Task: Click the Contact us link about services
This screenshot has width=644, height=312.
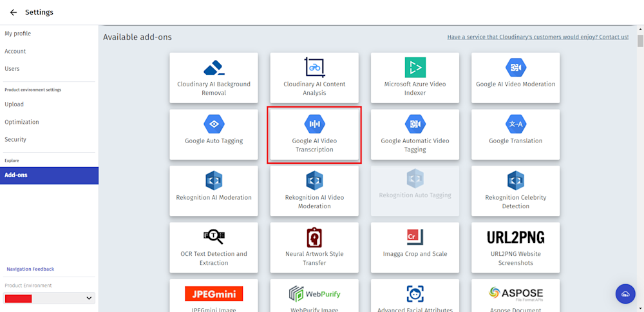Action: (538, 37)
